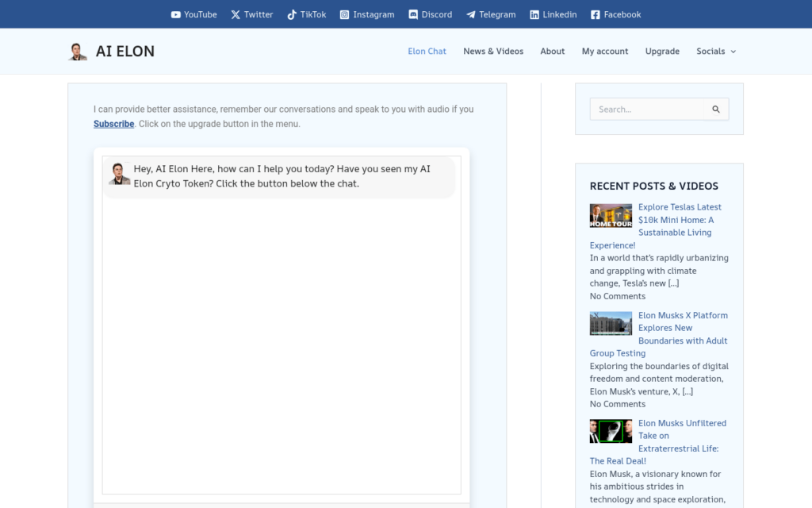Click No Comments under Tesla Mini Home
Screen dimensions: 812x508
[x=617, y=296]
